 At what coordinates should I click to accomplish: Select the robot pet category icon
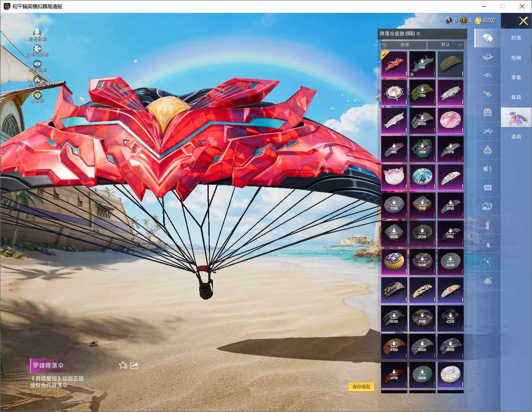coord(487,150)
